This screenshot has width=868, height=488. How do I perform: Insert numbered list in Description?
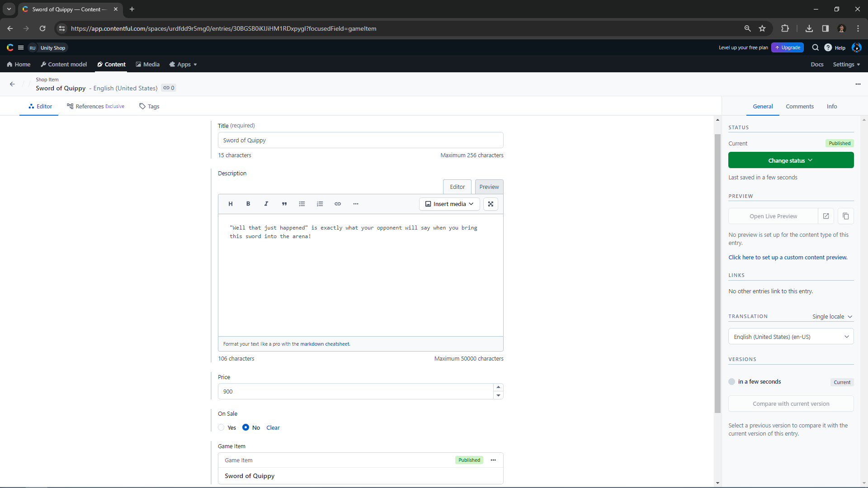(x=320, y=204)
